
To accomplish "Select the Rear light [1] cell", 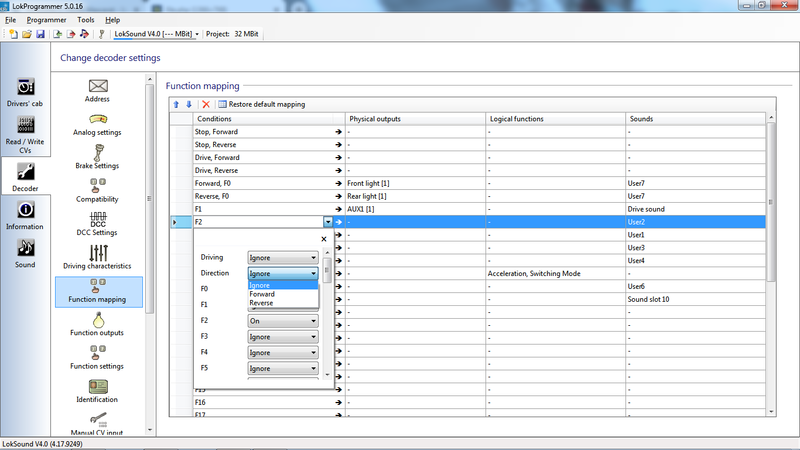I will coord(415,196).
